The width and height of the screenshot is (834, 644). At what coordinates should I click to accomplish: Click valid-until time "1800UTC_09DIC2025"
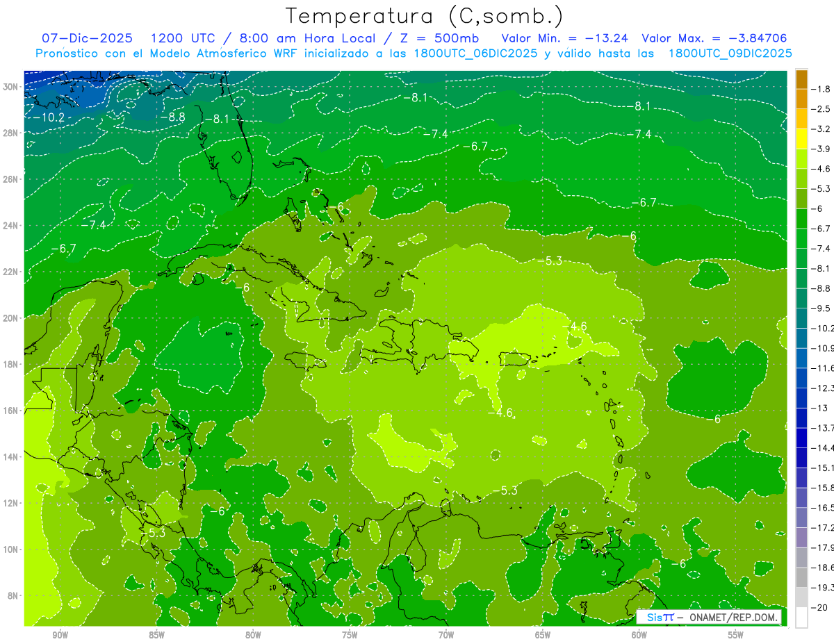click(x=730, y=53)
